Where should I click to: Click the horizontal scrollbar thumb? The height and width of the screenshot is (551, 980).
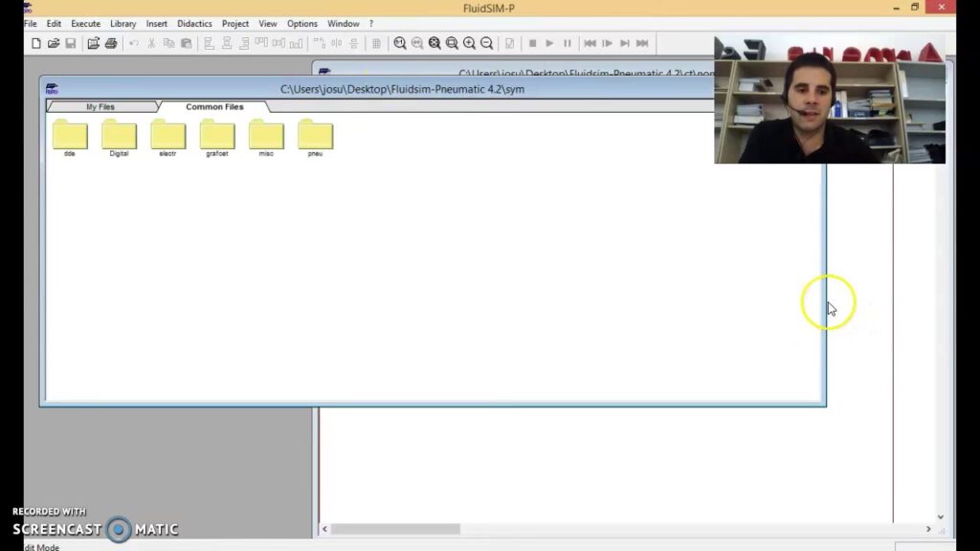point(395,529)
